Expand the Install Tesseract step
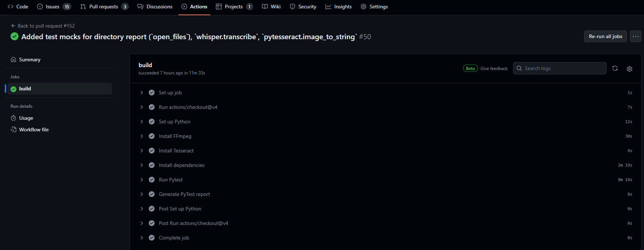 click(386, 151)
